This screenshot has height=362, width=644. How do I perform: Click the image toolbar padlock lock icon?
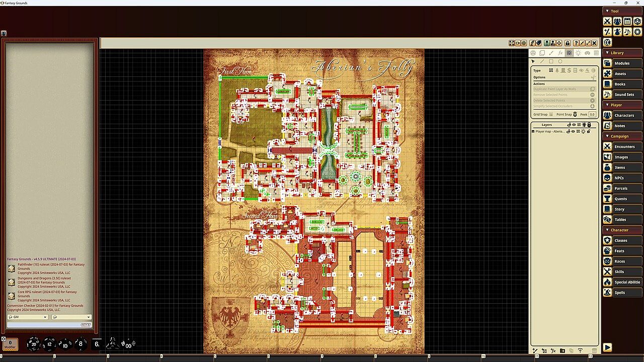click(x=568, y=43)
